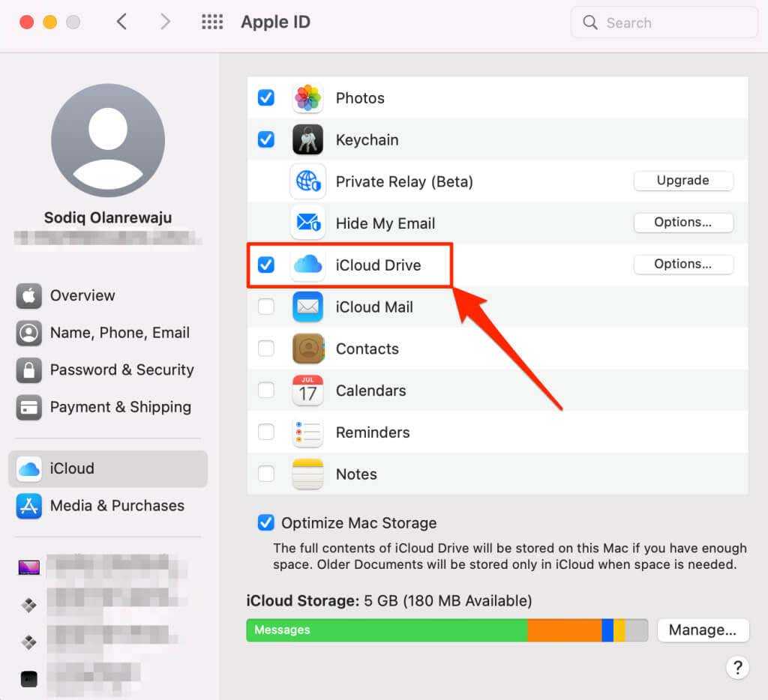Click the green Messages storage bar segment
Viewport: 768px width, 700px height.
click(x=386, y=630)
